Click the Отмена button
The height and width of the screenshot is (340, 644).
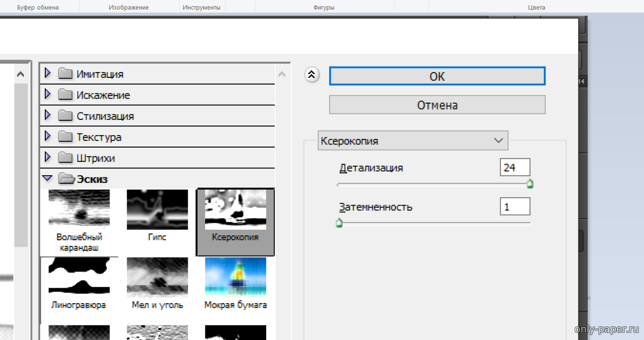437,105
